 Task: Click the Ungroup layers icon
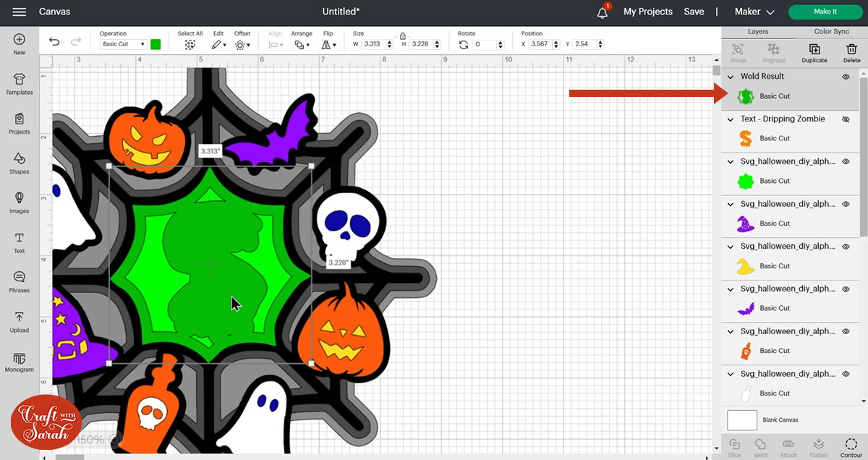pos(774,53)
